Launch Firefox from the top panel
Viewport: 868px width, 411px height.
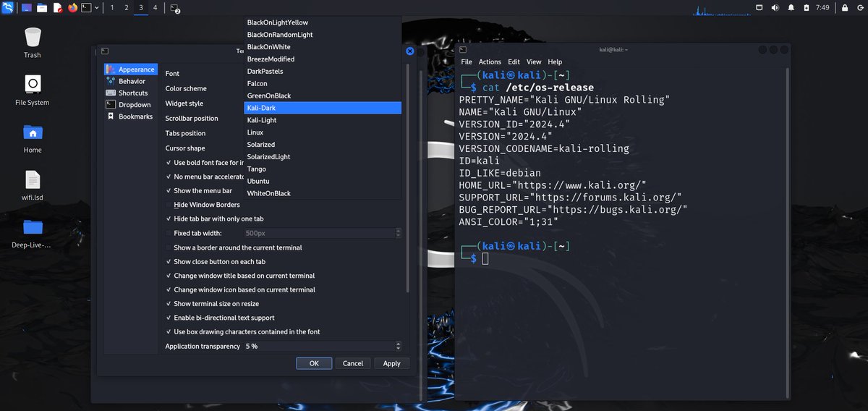pyautogui.click(x=72, y=7)
